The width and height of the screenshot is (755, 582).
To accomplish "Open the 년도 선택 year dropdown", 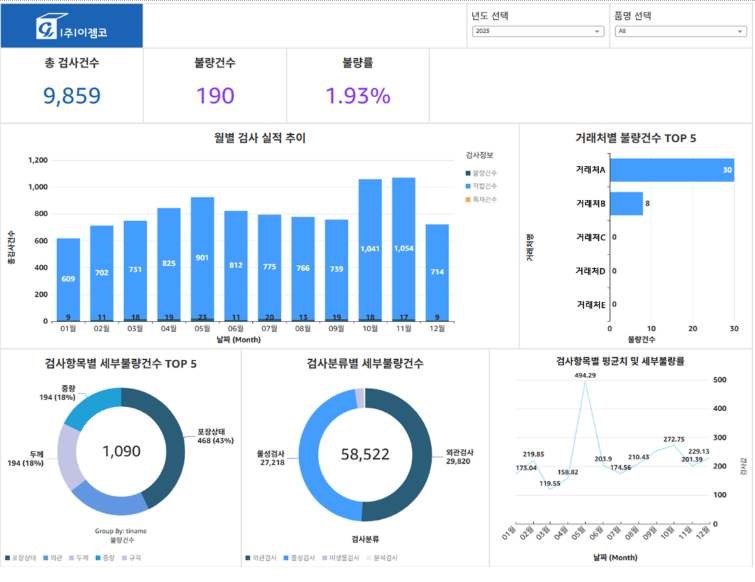I will [x=538, y=31].
